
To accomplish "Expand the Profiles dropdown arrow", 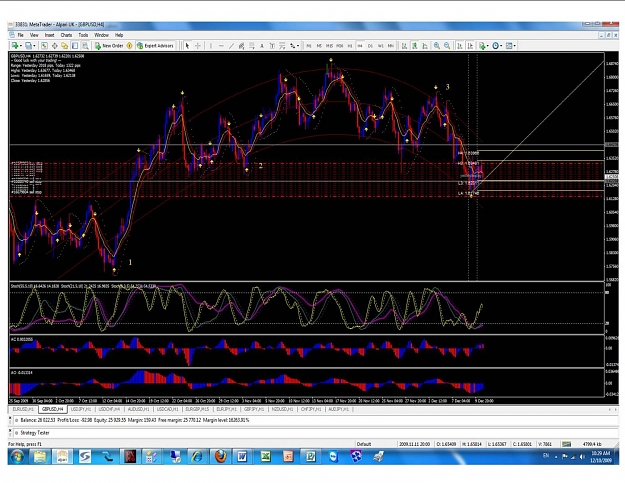I will tap(34, 46).
